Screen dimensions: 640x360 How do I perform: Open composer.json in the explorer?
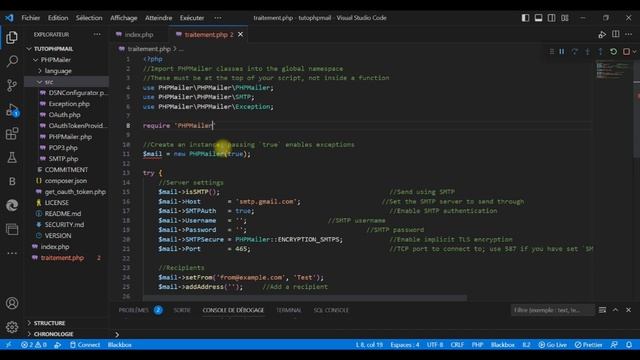(x=65, y=181)
